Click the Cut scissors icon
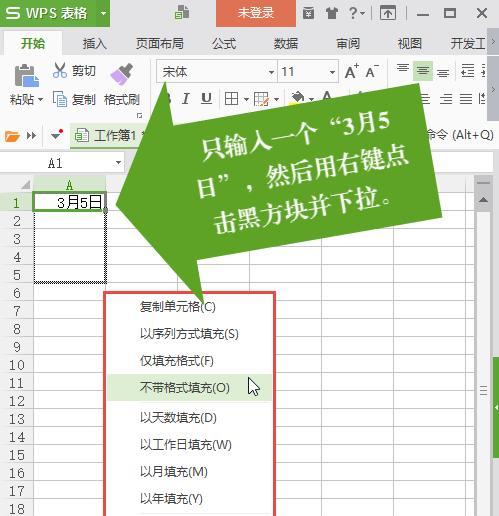This screenshot has width=499, height=516. coord(60,70)
